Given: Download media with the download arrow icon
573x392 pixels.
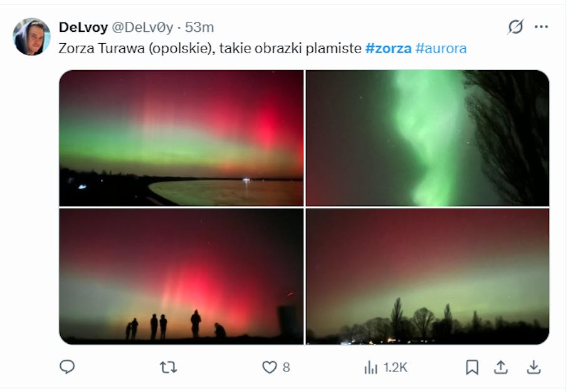Looking at the screenshot, I should (534, 367).
